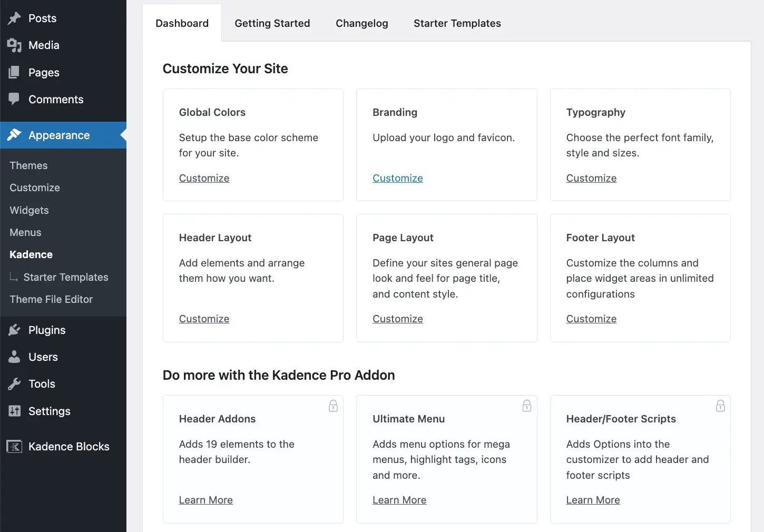Click the Pages icon in sidebar
This screenshot has height=532, width=764.
click(14, 72)
